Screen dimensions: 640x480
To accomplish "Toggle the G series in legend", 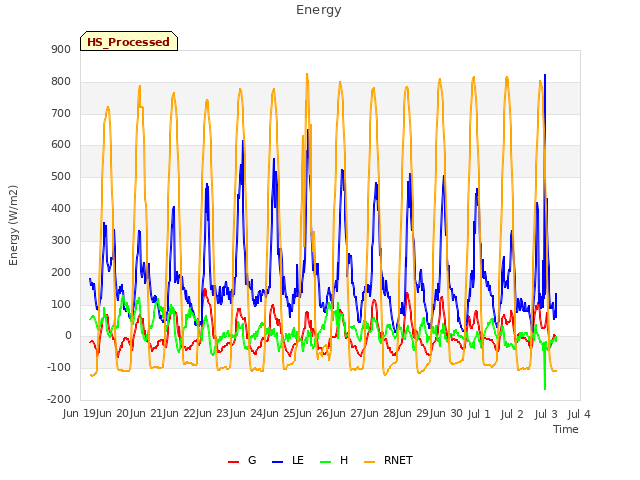I will [x=242, y=460].
